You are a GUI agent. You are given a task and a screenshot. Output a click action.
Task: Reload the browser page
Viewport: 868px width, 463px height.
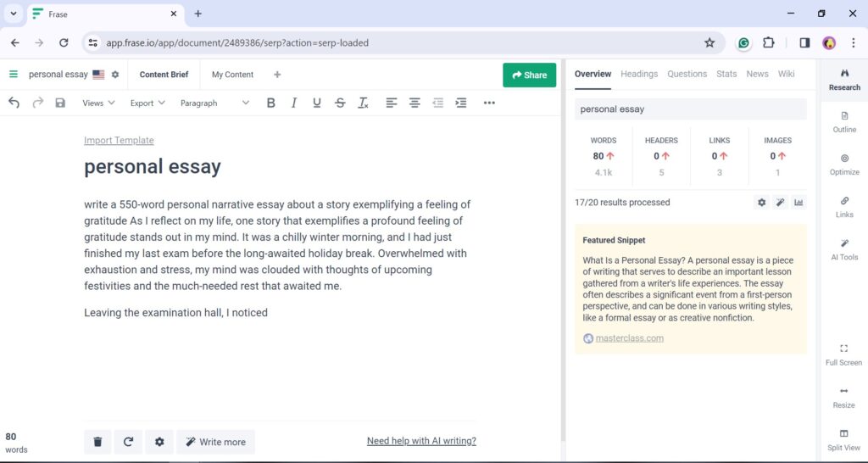64,42
